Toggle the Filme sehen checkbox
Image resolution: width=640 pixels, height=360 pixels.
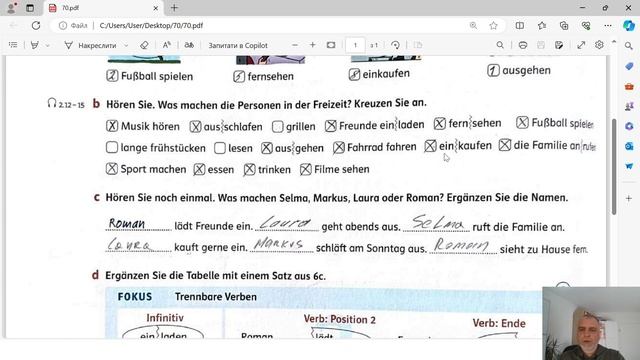[305, 169]
